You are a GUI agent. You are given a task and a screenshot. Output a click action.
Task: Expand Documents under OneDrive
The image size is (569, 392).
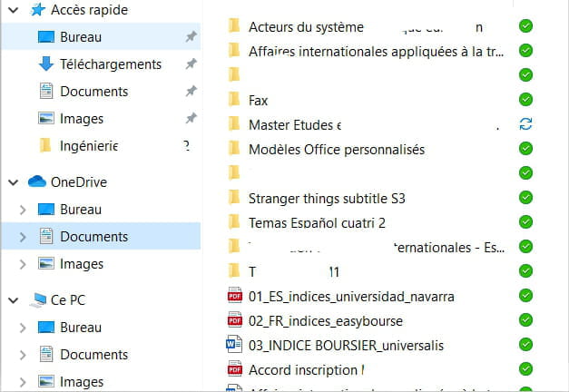[x=23, y=237]
